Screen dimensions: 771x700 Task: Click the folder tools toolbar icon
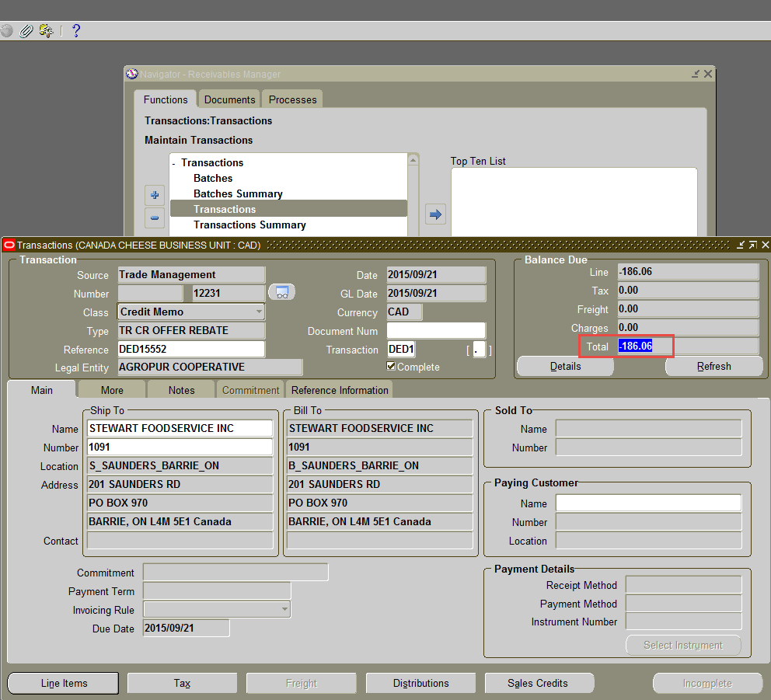(46, 31)
